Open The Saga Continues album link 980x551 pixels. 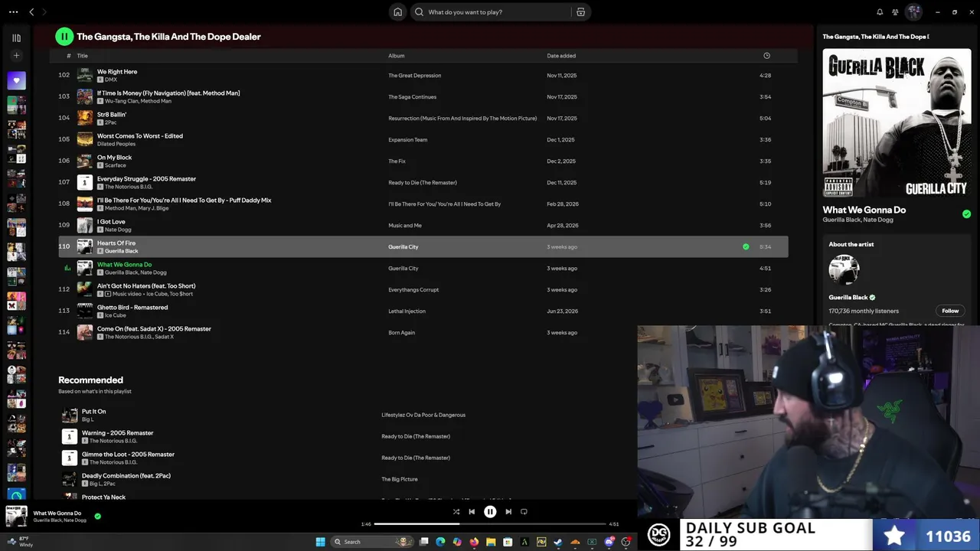tap(412, 97)
